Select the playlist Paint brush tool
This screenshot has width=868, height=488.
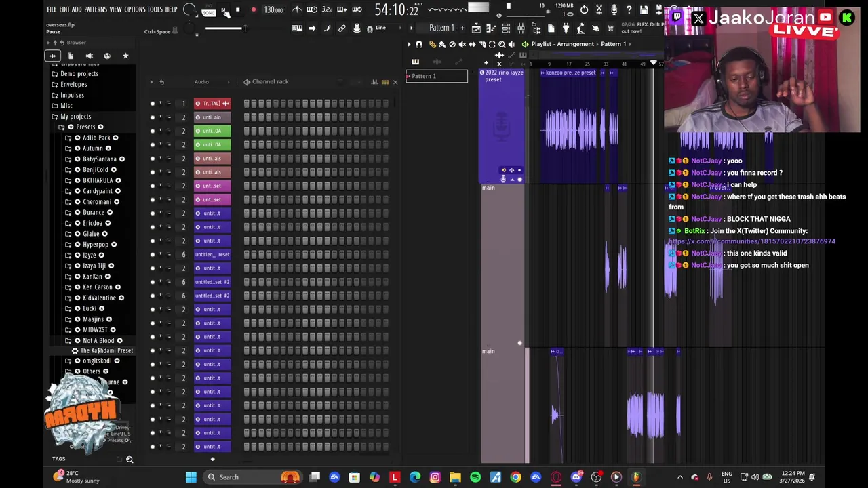click(442, 44)
